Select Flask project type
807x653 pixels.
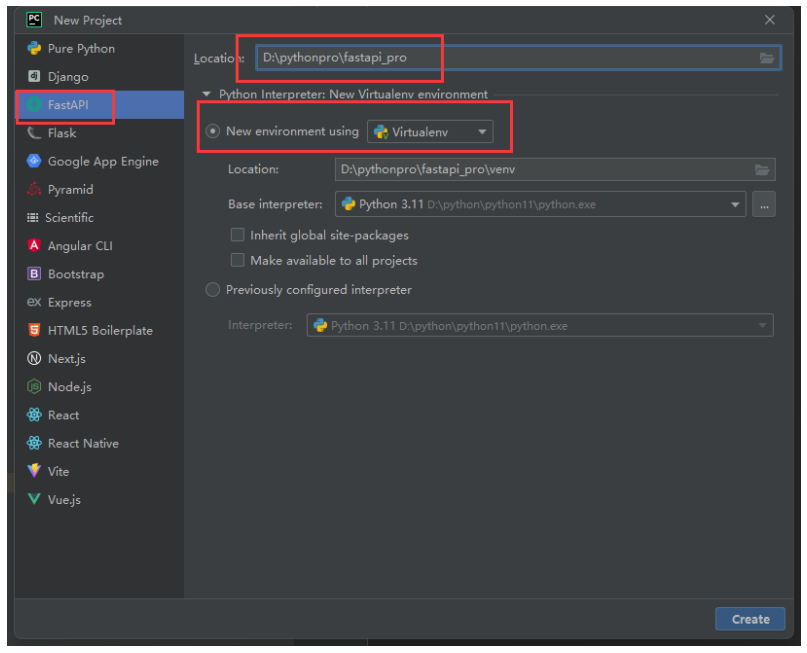[x=99, y=133]
